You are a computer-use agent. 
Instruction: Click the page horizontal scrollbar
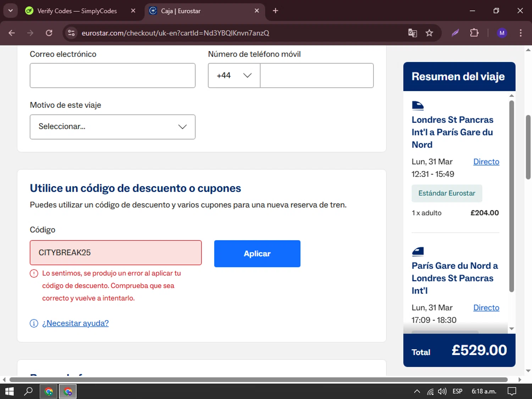pos(259,379)
